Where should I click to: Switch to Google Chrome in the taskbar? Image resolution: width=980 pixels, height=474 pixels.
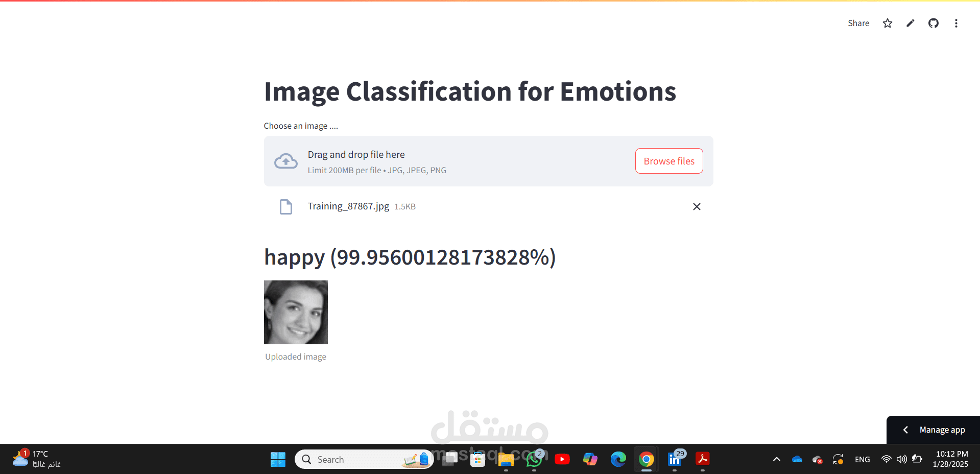(x=647, y=459)
